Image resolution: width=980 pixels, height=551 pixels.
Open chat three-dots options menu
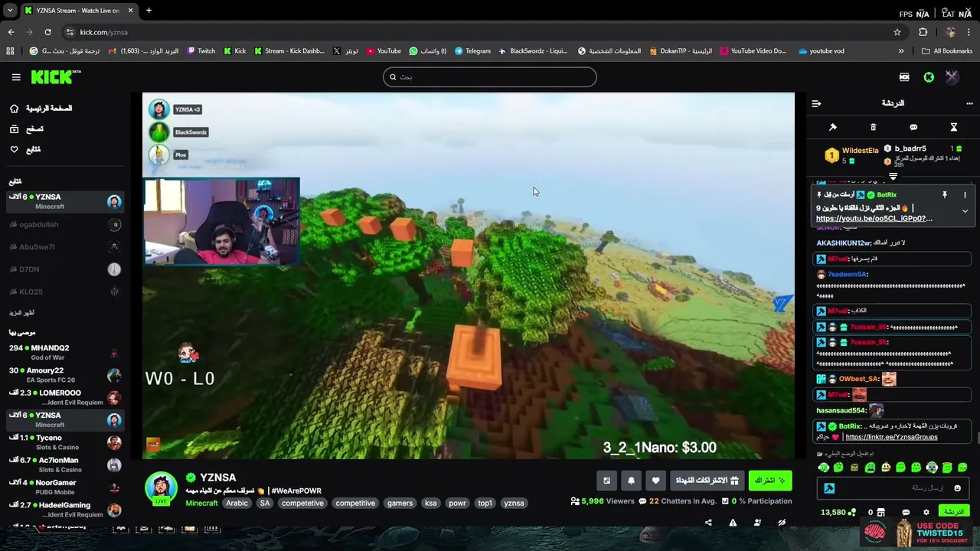pyautogui.click(x=969, y=103)
